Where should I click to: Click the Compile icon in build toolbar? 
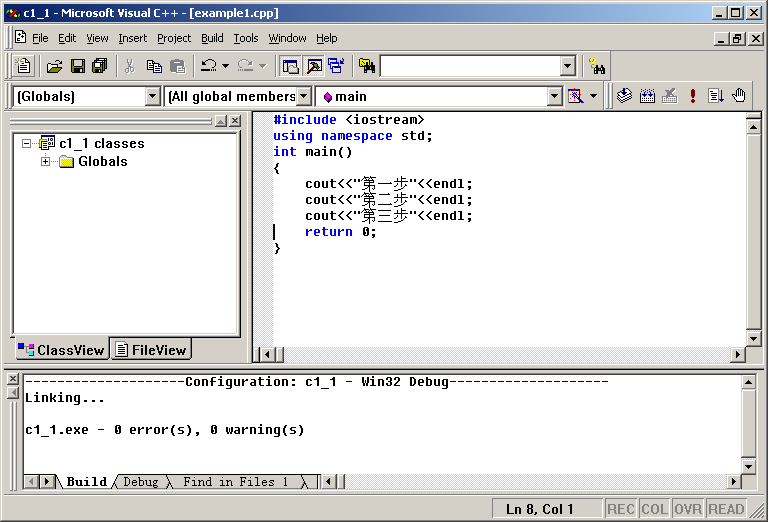[624, 96]
